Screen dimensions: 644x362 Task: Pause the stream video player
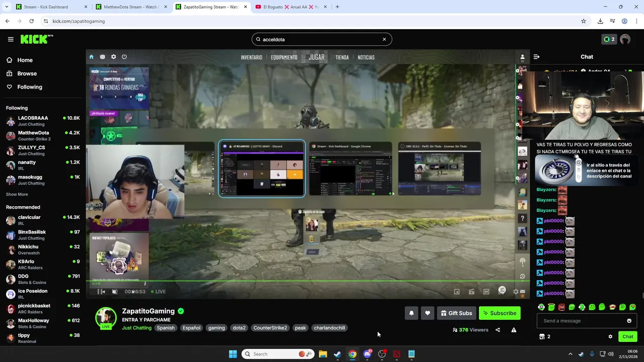point(101,292)
